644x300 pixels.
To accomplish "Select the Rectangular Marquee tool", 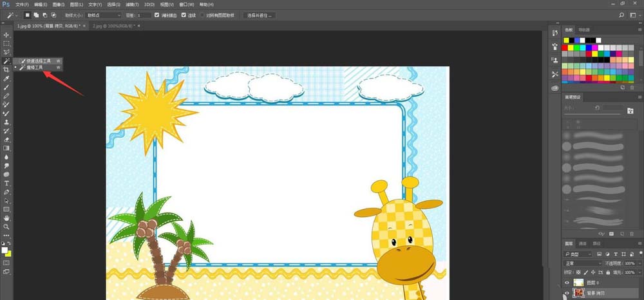I will pos(6,44).
